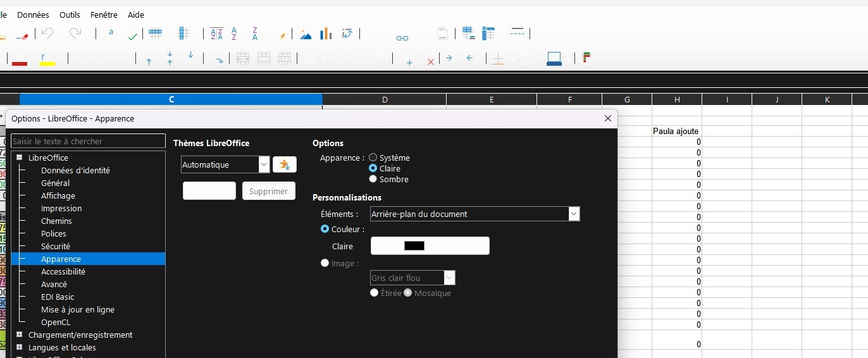
Task: Click the Undo arrow icon
Action: pos(47,34)
